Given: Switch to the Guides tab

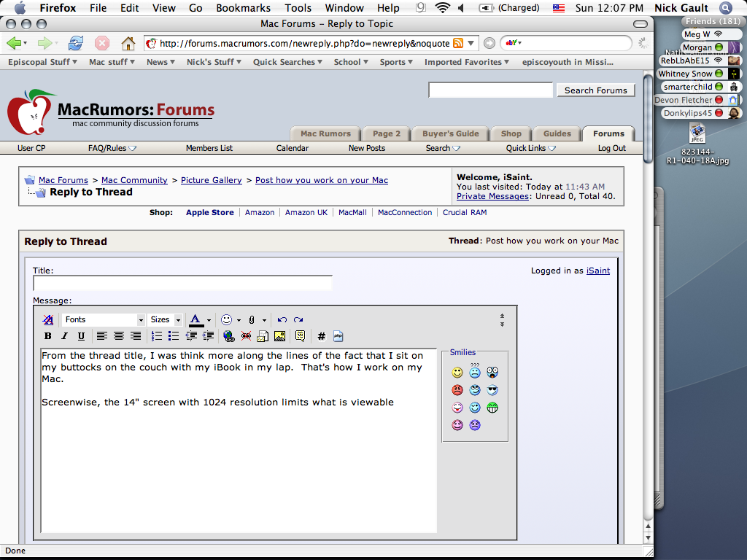Looking at the screenshot, I should click(x=557, y=134).
